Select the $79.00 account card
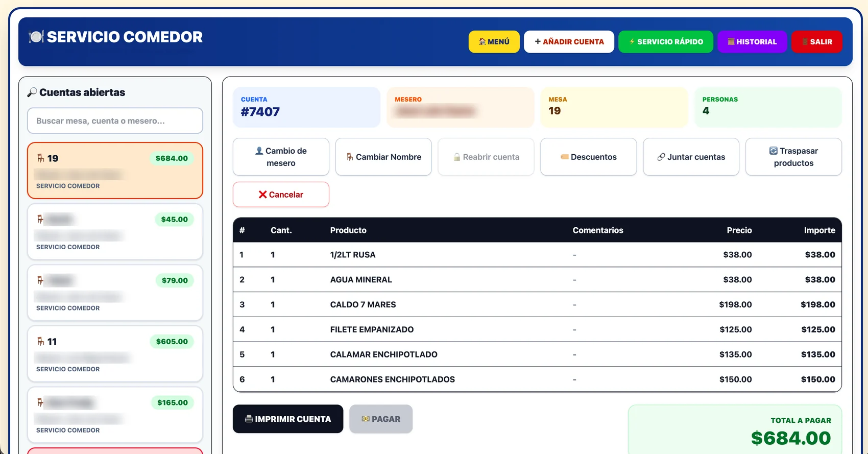The height and width of the screenshot is (454, 868). [115, 293]
